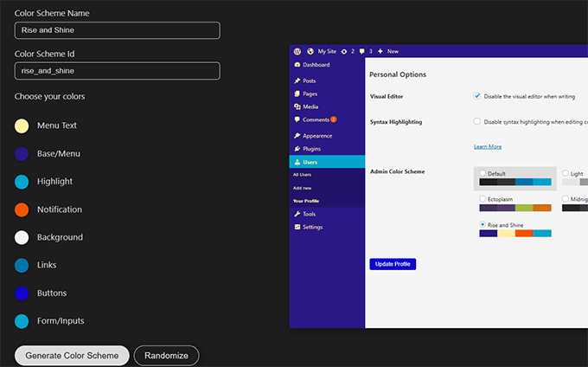Click the Color Scheme Name input field
The width and height of the screenshot is (588, 367).
(118, 30)
